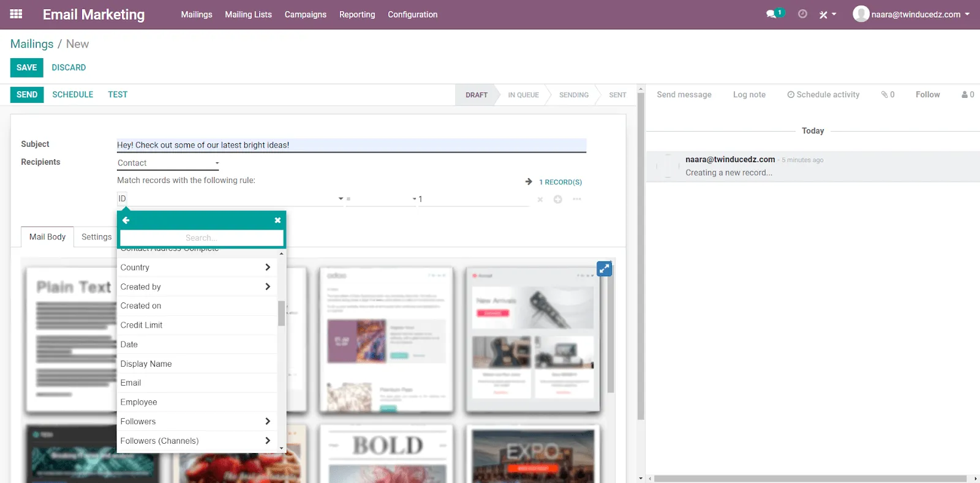Expand the Followers field submenu
Viewport: 980px width, 483px height.
pos(268,421)
